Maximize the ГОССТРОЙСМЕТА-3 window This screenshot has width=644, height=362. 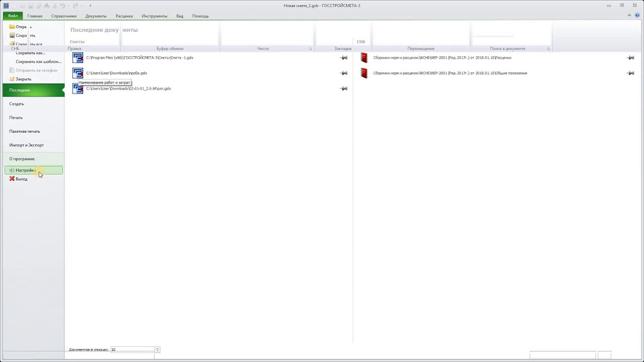pos(622,6)
